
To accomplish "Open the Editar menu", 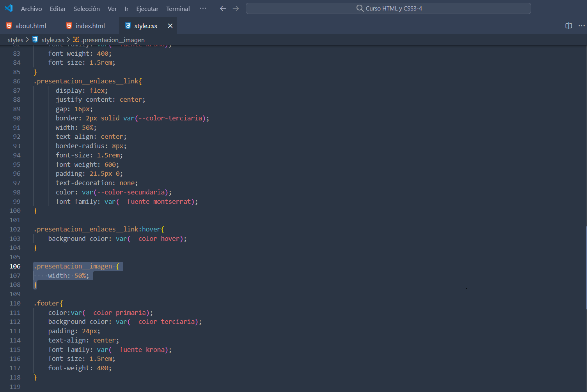I will pos(58,9).
